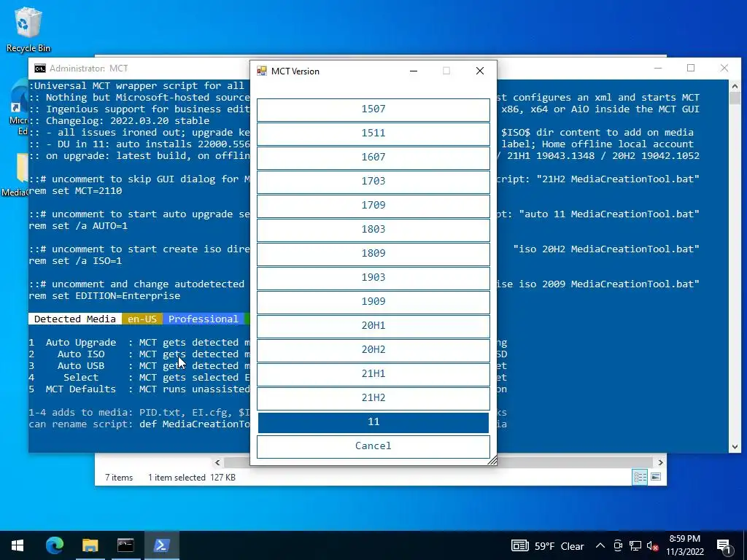
Task: Open the Windows Start menu
Action: click(x=18, y=545)
